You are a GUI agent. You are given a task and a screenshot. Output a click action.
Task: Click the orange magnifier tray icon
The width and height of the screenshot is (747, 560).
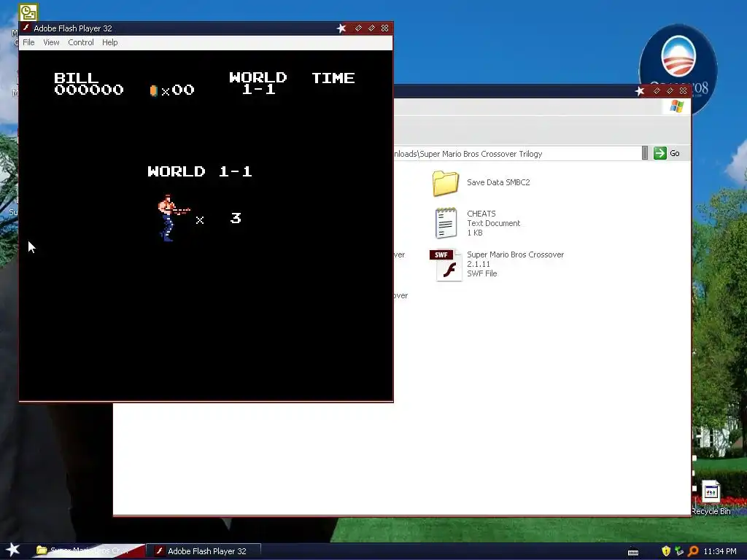(693, 551)
